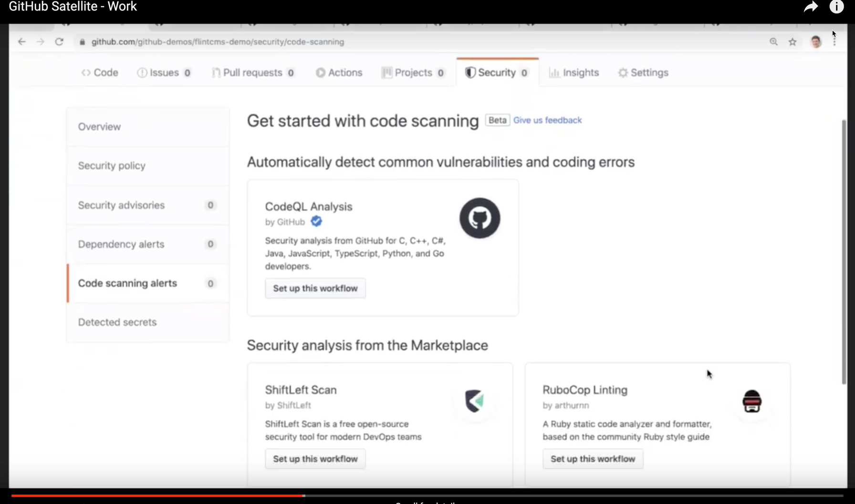Click the browser forward arrow

pyautogui.click(x=41, y=42)
